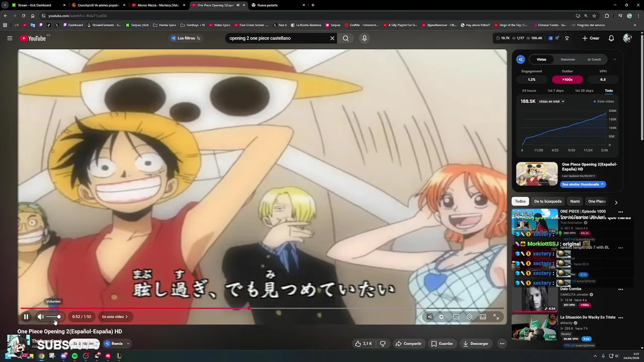
Task: Collapse the IQ panel with chevron
Action: coord(614,59)
